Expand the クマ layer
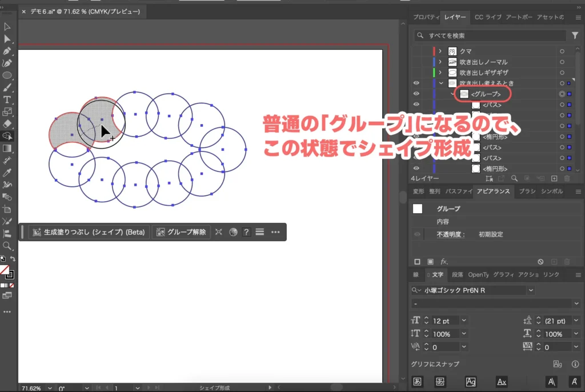This screenshot has width=585, height=392. pos(440,51)
